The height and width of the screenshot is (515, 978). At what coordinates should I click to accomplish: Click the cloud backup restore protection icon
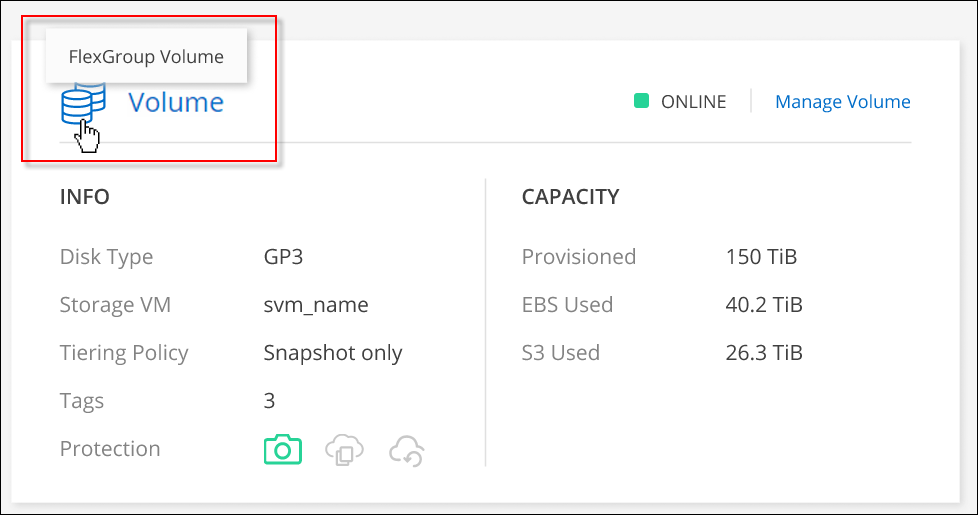point(408,450)
